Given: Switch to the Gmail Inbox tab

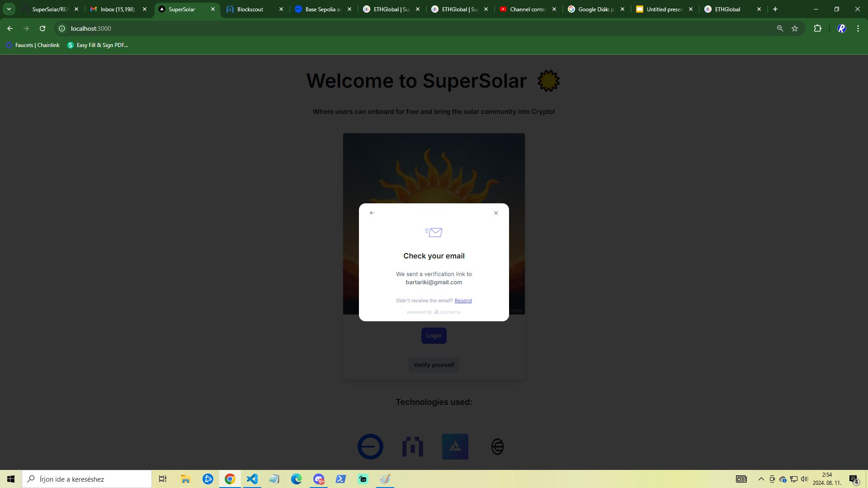Looking at the screenshot, I should 118,9.
